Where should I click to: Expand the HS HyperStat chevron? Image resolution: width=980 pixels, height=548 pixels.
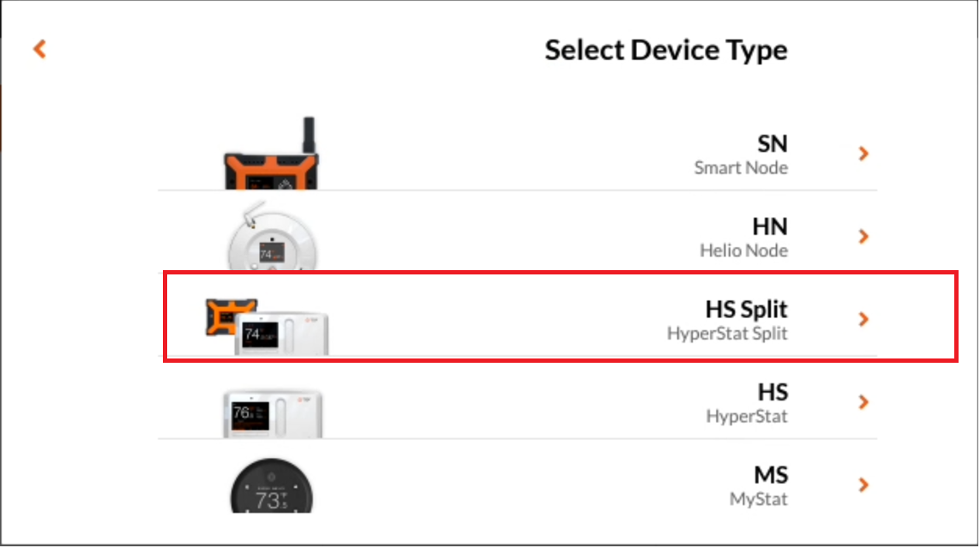tap(863, 402)
